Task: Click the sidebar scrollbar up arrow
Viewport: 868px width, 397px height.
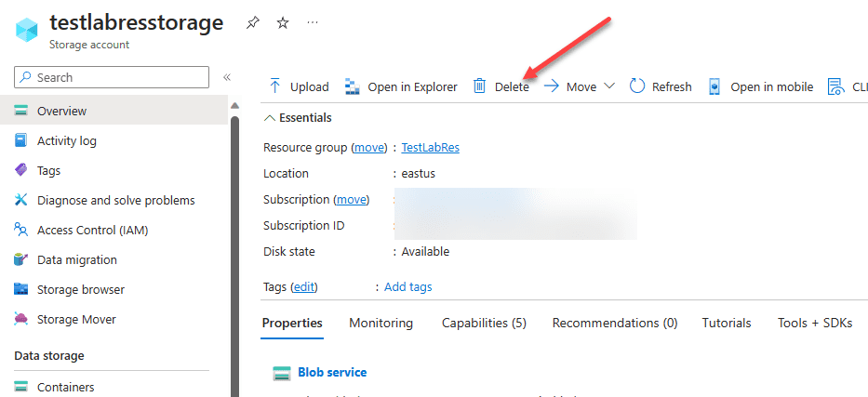Action: pos(234,106)
